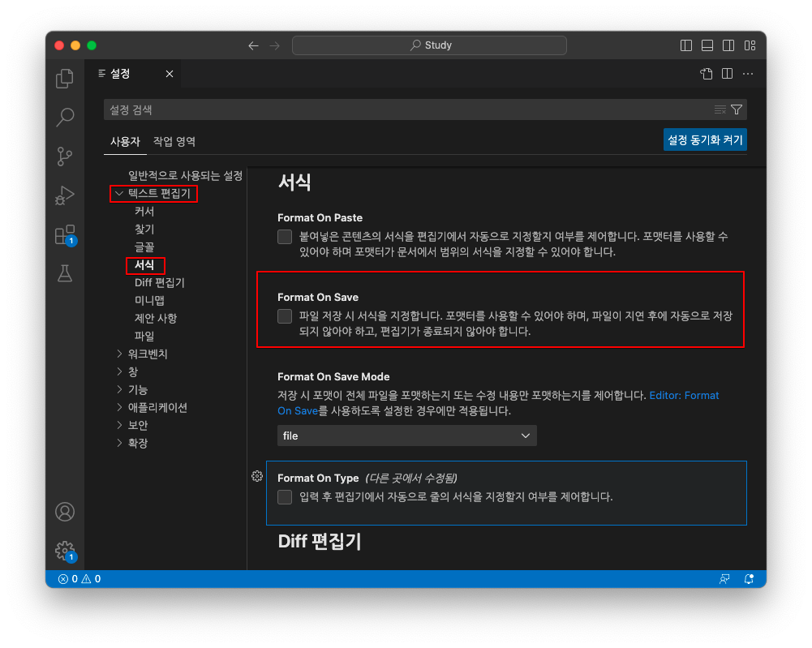This screenshot has width=812, height=648.
Task: Enable the Format On Type checkbox
Action: [x=285, y=497]
